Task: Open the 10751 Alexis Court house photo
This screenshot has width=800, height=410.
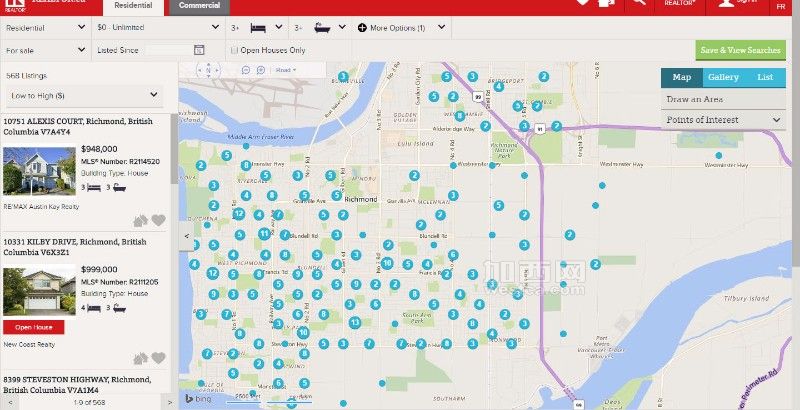Action: (39, 171)
